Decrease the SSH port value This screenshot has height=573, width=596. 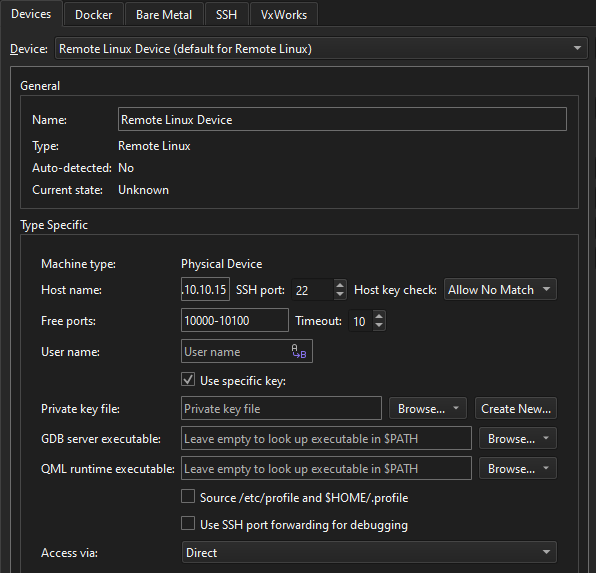click(340, 295)
